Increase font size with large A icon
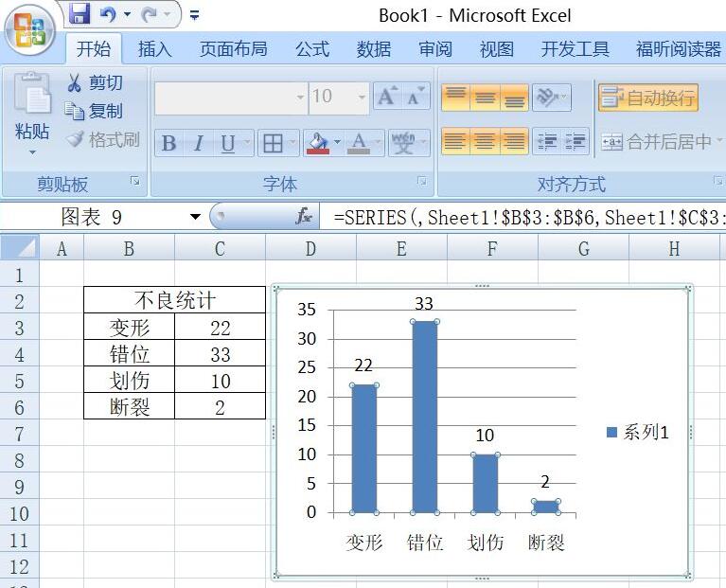This screenshot has width=726, height=588. click(x=387, y=97)
